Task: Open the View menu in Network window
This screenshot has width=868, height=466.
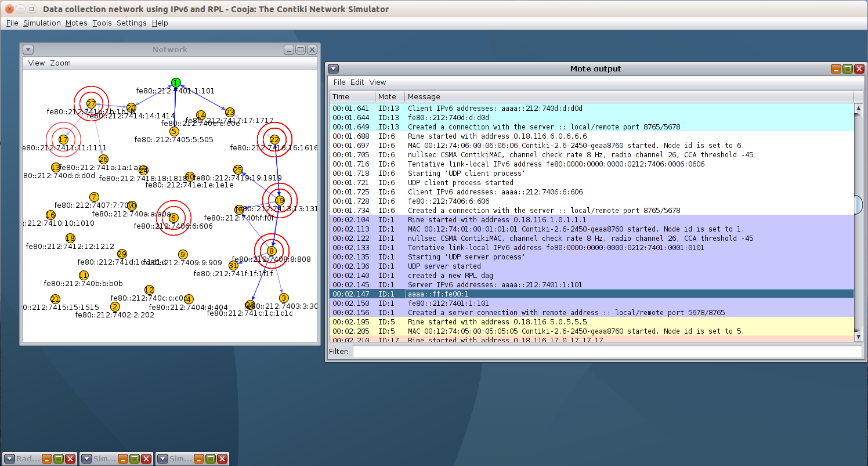Action: pyautogui.click(x=37, y=63)
